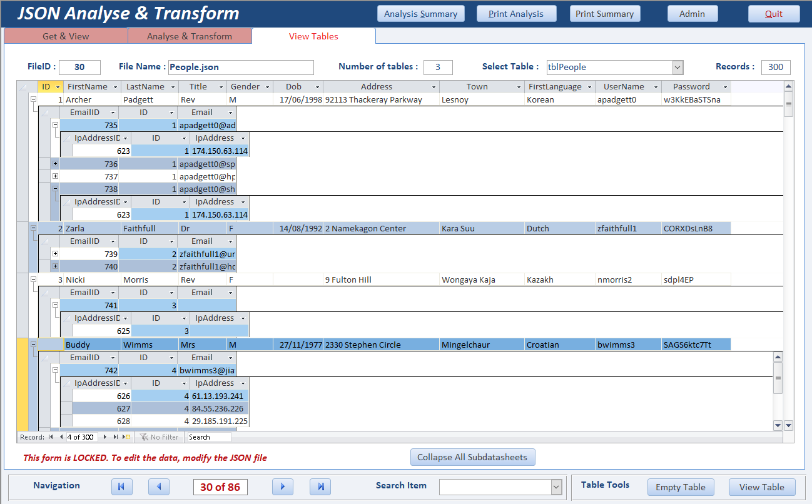Open the Search Item dropdown

coord(556,486)
